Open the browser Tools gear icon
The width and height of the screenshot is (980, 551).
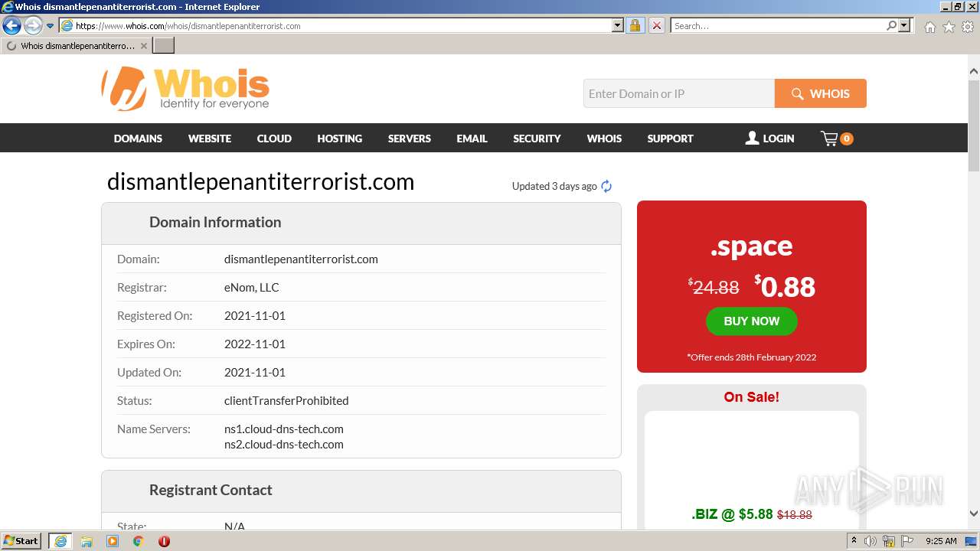tap(967, 27)
